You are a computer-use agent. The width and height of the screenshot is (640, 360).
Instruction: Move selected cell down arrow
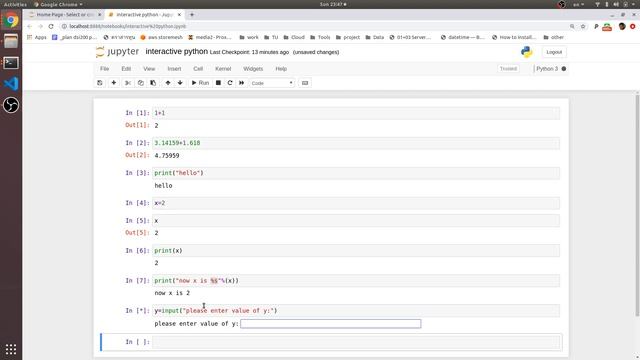click(x=180, y=83)
